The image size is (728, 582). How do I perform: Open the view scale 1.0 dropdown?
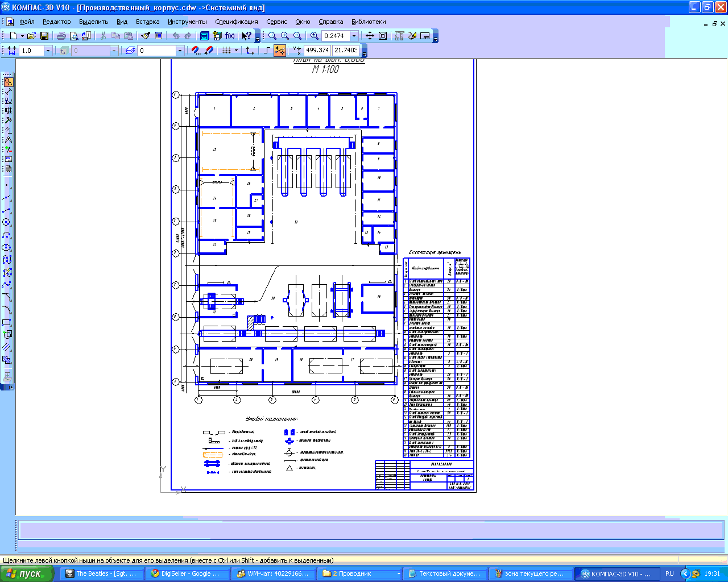click(48, 51)
